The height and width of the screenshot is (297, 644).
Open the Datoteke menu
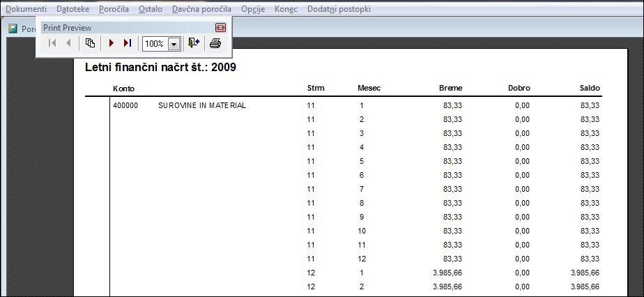pyautogui.click(x=73, y=8)
